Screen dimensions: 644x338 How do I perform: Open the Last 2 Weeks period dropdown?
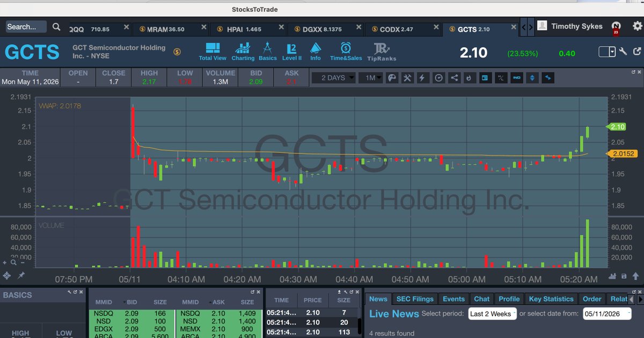[493, 314]
